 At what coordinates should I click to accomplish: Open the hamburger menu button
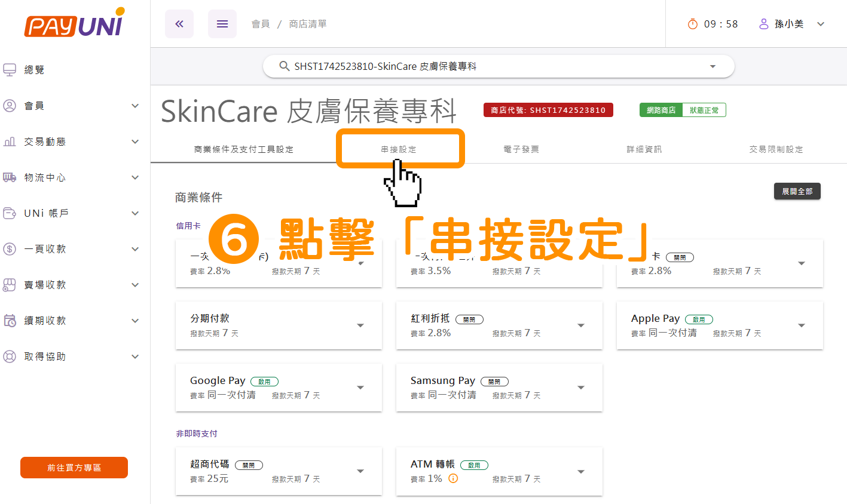click(222, 24)
